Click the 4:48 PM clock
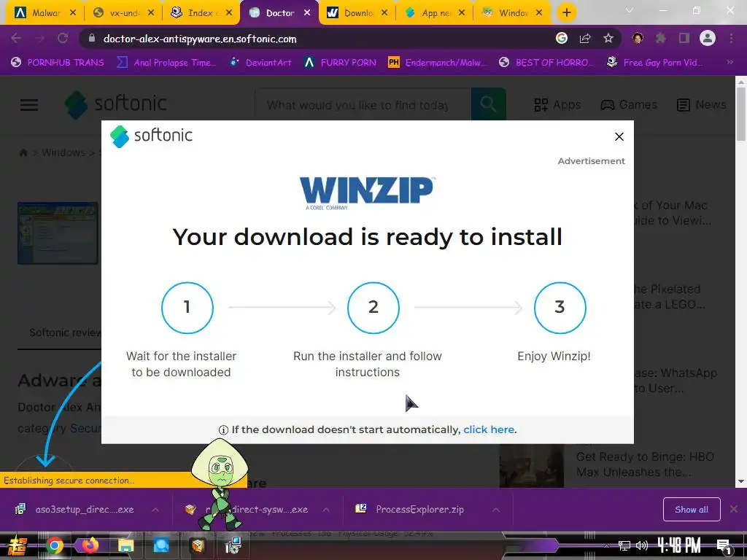The height and width of the screenshot is (560, 747). 679,545
